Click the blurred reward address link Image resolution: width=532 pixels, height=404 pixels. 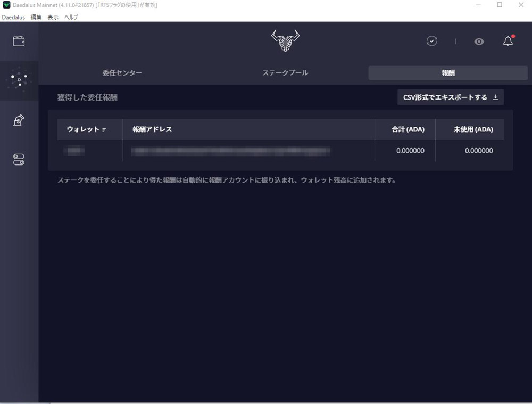[230, 151]
